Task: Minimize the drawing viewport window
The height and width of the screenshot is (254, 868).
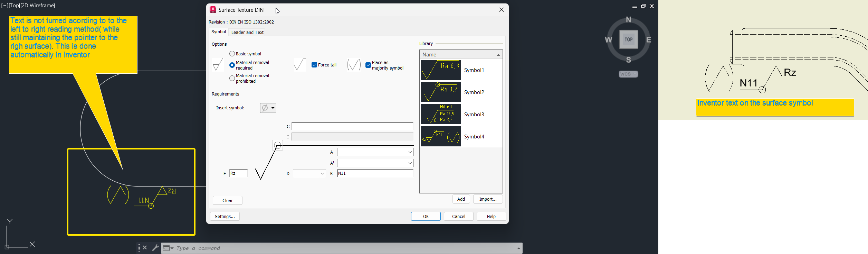Action: [635, 6]
